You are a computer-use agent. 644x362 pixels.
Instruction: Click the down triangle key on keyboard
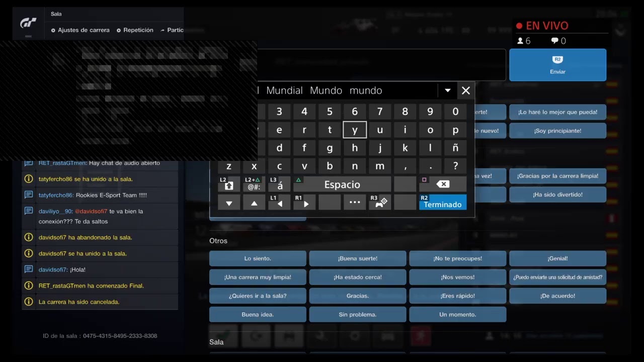[x=229, y=202]
